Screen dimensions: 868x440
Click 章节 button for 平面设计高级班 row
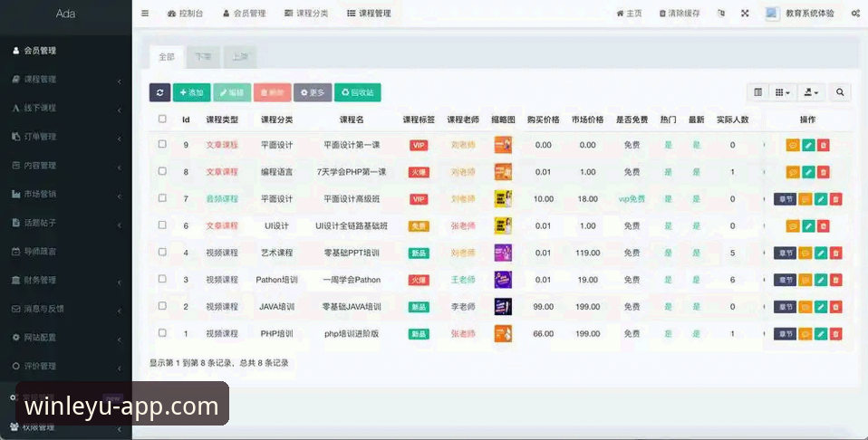click(x=785, y=198)
